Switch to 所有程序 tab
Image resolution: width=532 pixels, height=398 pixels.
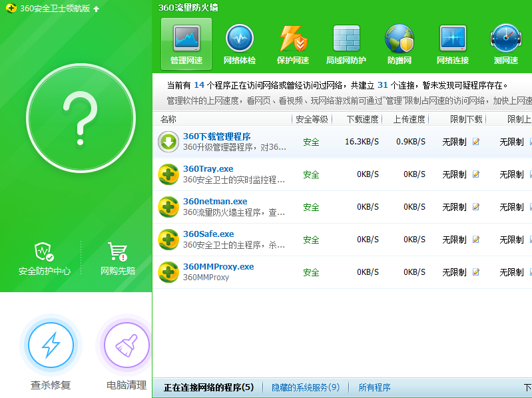click(x=375, y=387)
